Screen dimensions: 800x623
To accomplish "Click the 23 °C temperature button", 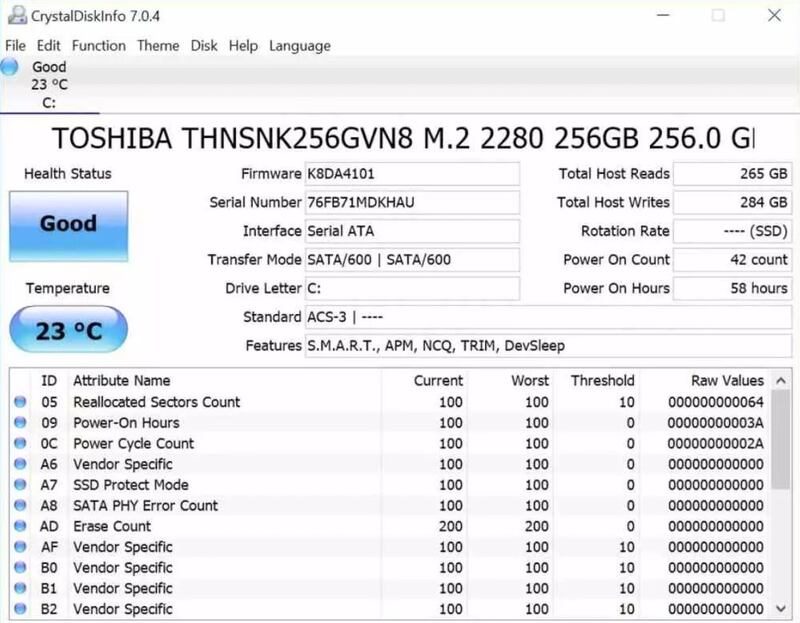I will click(x=68, y=331).
